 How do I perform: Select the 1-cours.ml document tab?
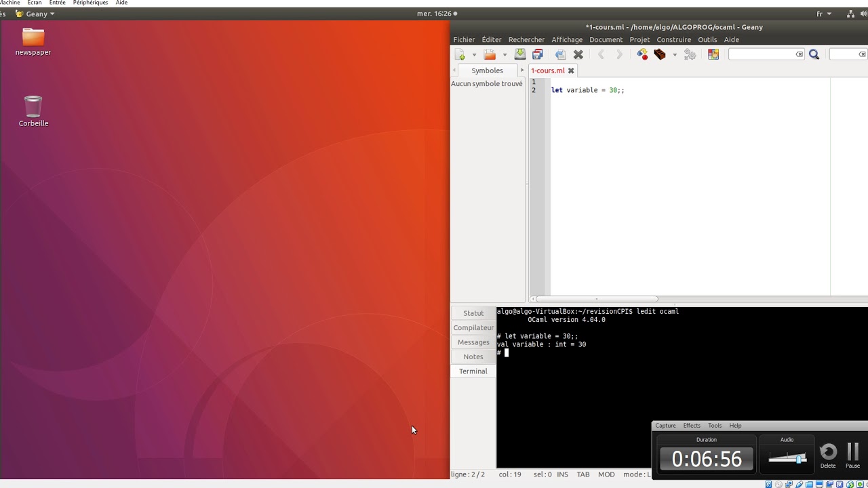[x=548, y=70]
